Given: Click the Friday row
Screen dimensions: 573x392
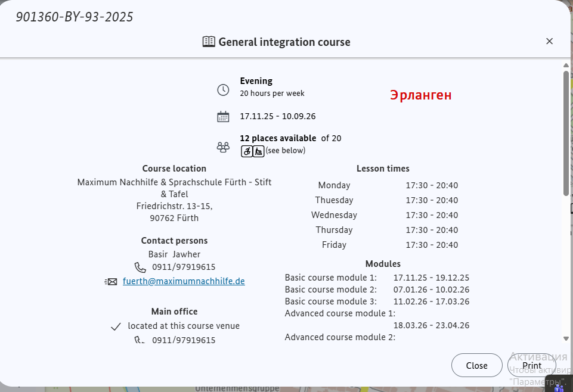Looking at the screenshot, I should tap(383, 245).
